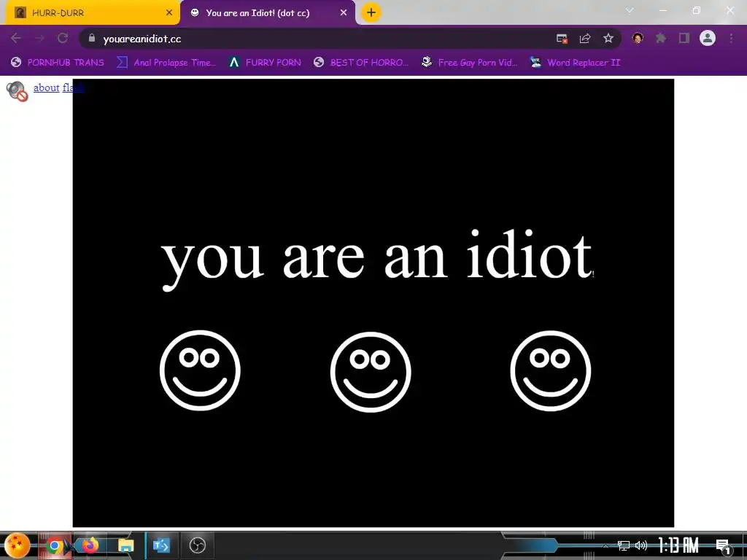Screen dimensions: 747x560
Task: Open the blocked pop-ups indicator in address bar
Action: pos(562,39)
